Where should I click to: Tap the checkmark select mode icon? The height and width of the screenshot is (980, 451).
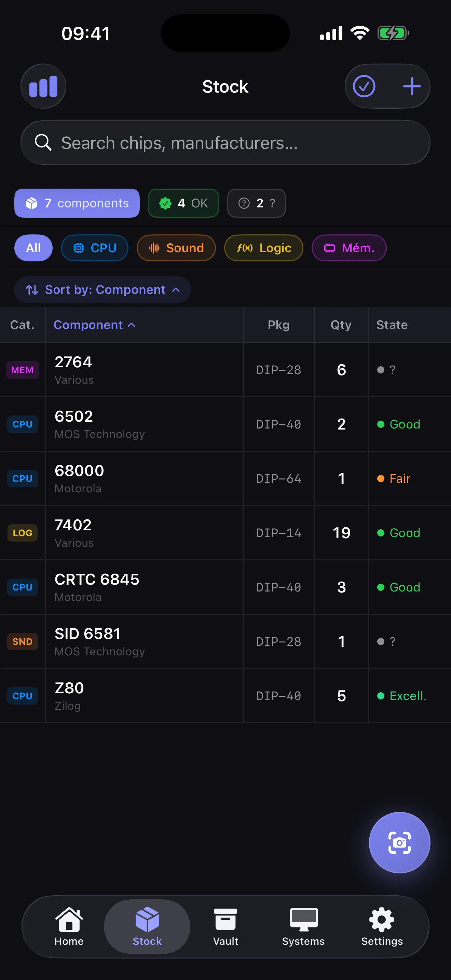point(364,86)
